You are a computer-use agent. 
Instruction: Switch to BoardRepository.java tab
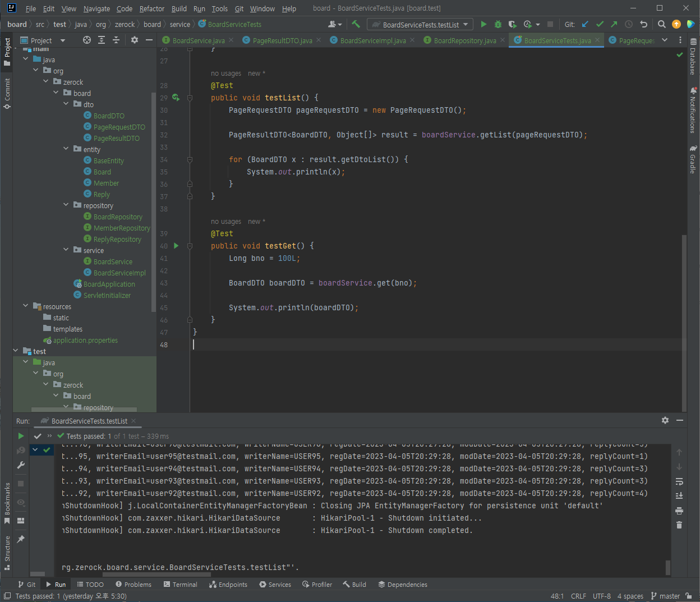pyautogui.click(x=465, y=40)
